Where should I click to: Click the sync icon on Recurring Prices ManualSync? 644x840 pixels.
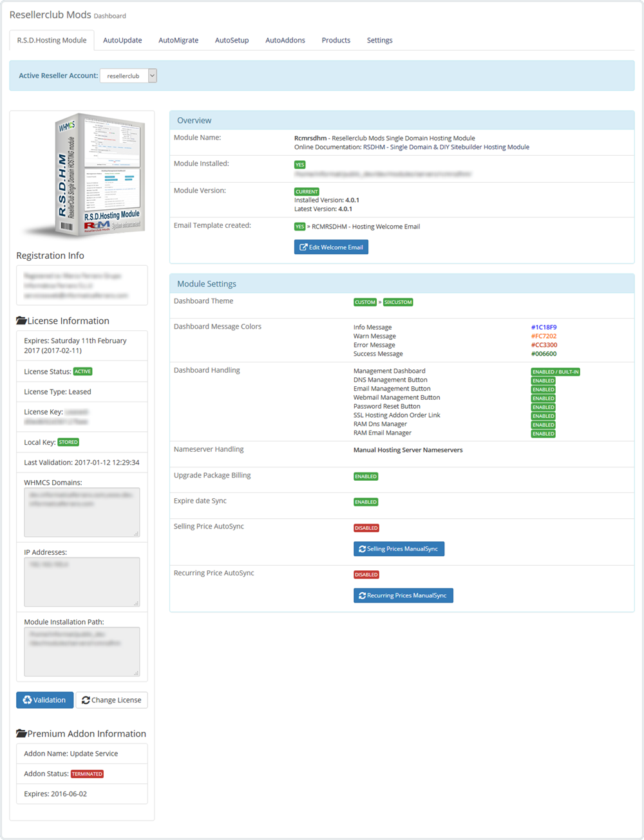[x=363, y=595]
